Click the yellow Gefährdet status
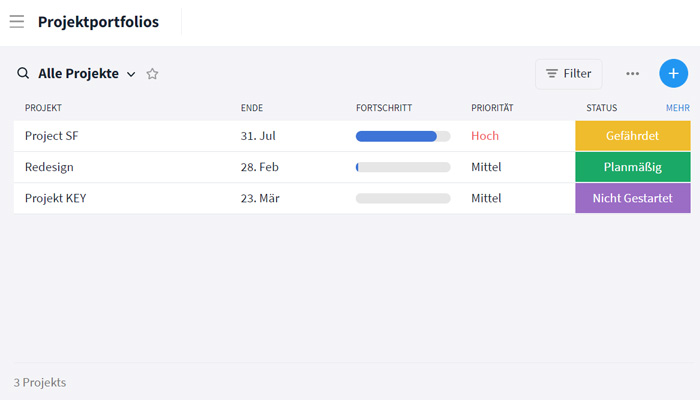700x400 pixels. [x=633, y=136]
